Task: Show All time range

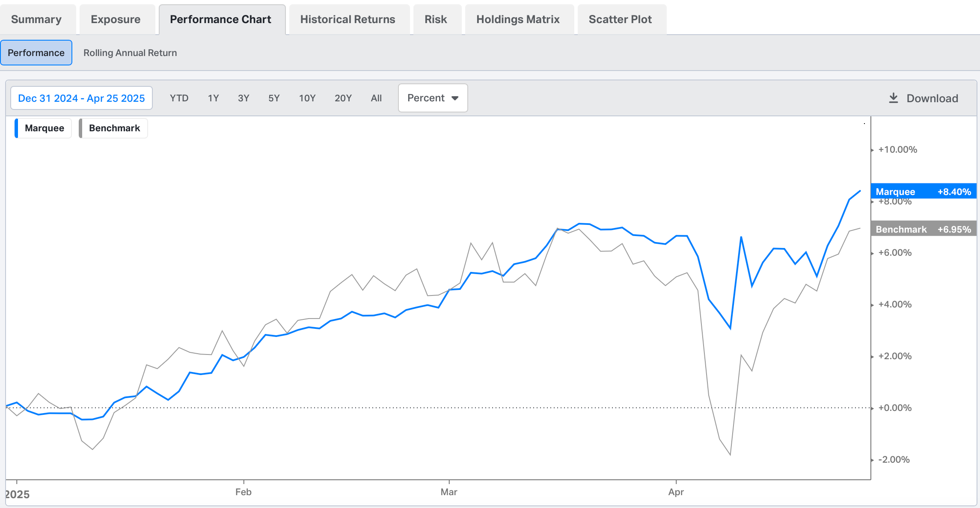Action: 376,98
